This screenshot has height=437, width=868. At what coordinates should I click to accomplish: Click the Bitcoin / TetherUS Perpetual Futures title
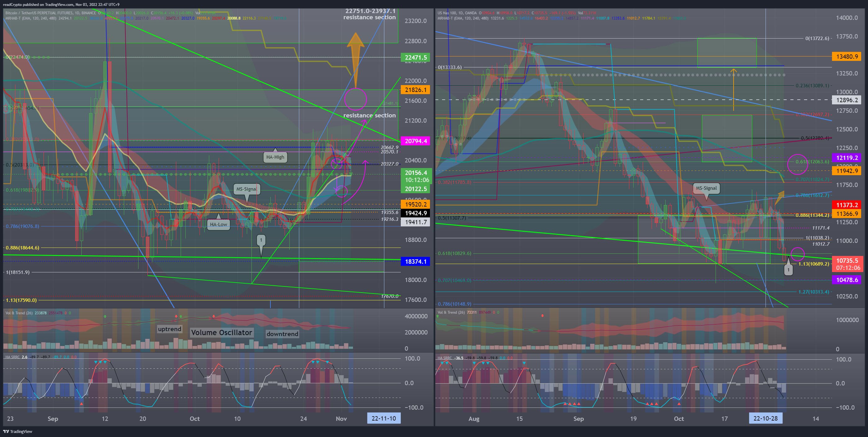[x=51, y=13]
